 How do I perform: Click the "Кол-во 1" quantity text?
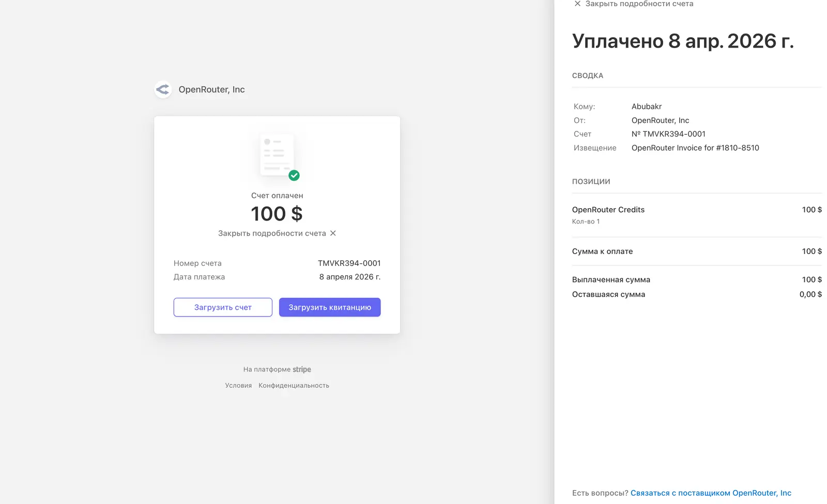(x=586, y=222)
